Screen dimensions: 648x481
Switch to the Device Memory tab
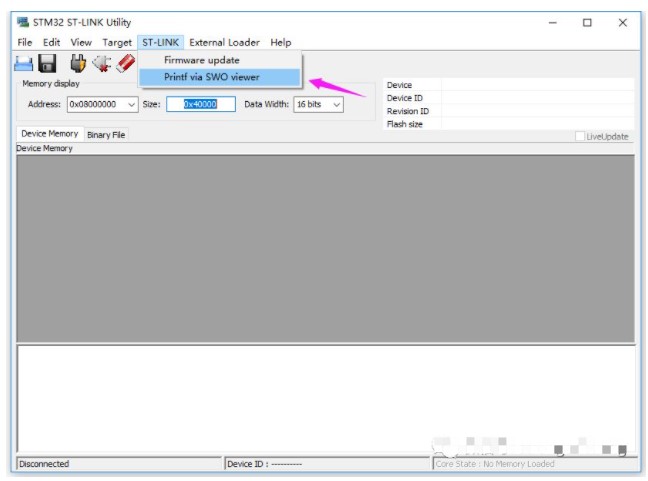click(x=50, y=134)
